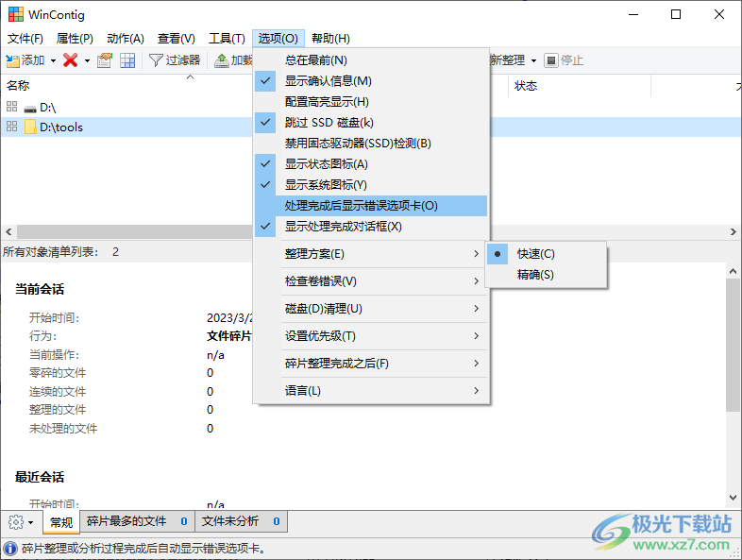Enable show errors tab after processing (处理完成后显示错误选项卡)
This screenshot has width=742, height=560.
coord(370,206)
